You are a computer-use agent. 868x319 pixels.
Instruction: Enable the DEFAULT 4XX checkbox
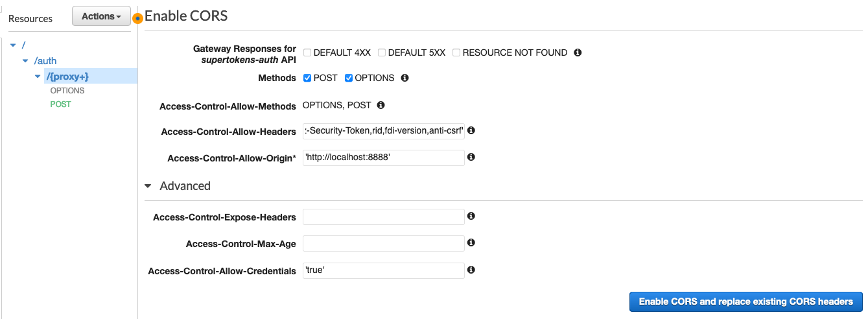307,53
